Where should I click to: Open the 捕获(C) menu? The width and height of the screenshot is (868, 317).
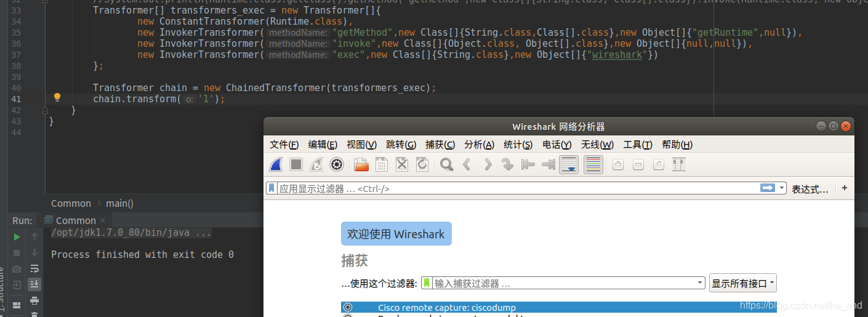point(440,145)
